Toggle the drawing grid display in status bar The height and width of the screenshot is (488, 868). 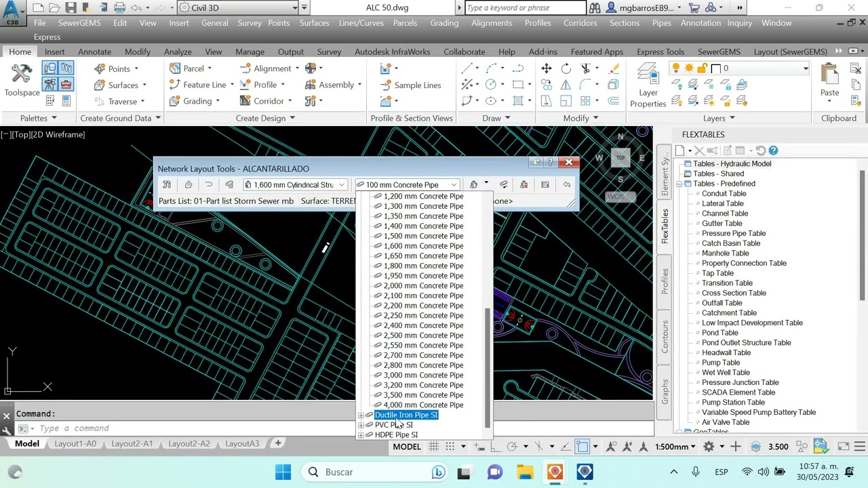pos(432,446)
